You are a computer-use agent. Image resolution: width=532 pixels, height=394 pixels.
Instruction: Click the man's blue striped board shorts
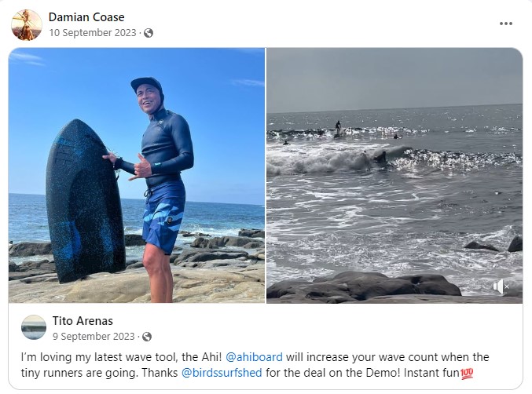(163, 214)
